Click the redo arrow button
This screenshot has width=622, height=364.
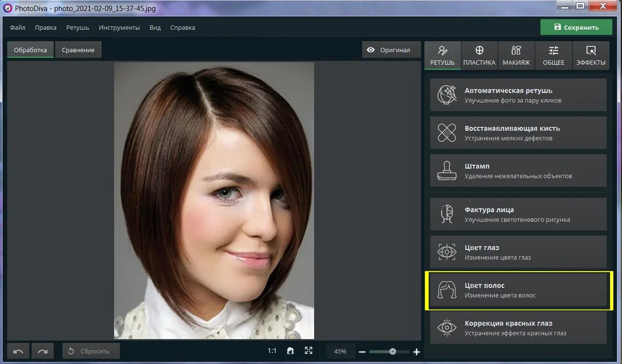[x=43, y=351]
